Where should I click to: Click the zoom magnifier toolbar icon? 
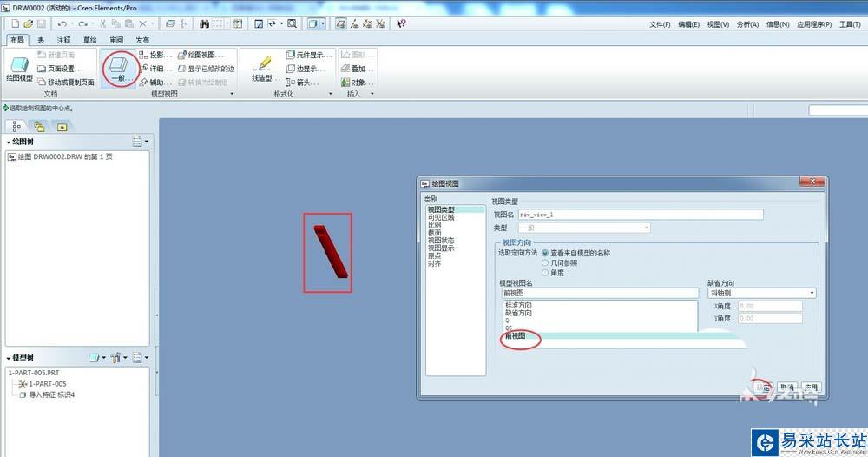tap(292, 23)
